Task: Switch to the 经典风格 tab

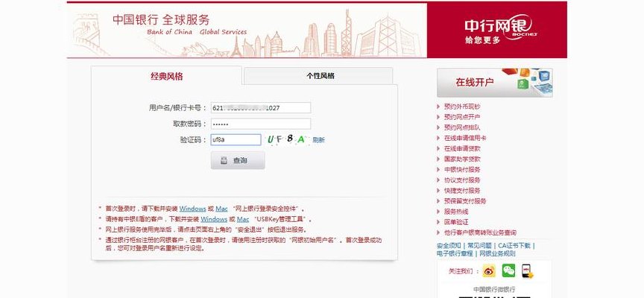Action: [x=166, y=76]
